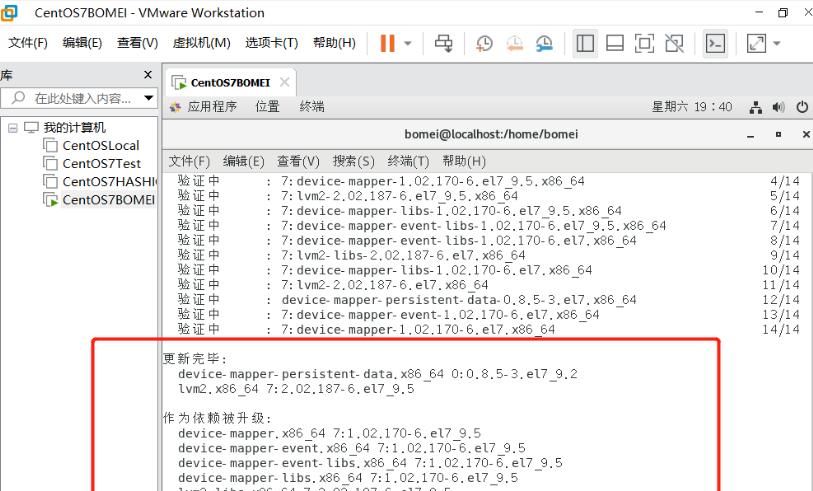This screenshot has width=813, height=491.
Task: Open the terminal 帮助(H) menu
Action: click(464, 162)
